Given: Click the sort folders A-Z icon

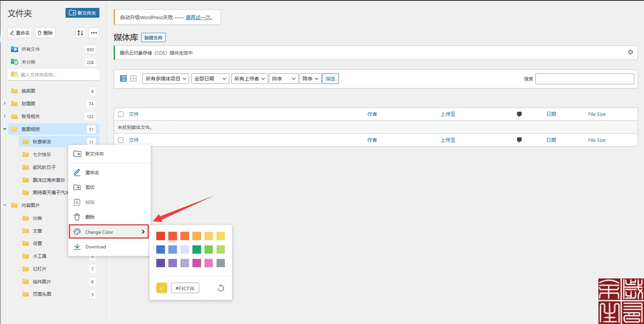Looking at the screenshot, I should (81, 33).
